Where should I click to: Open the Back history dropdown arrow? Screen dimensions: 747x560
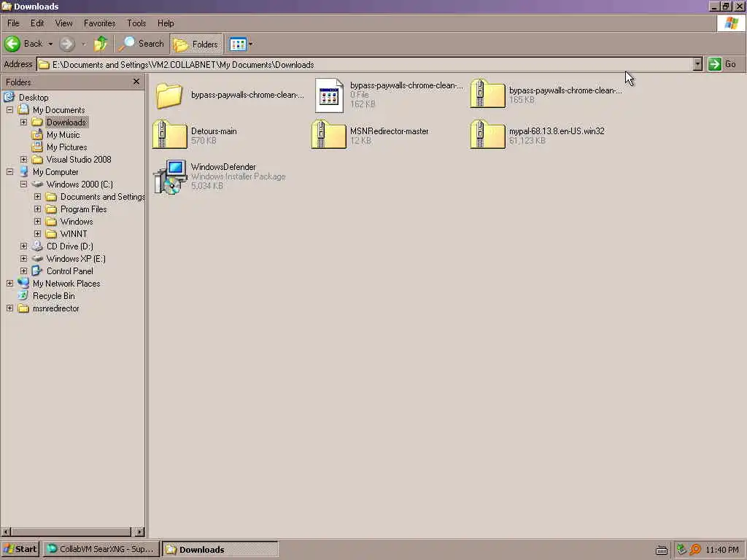click(x=50, y=44)
